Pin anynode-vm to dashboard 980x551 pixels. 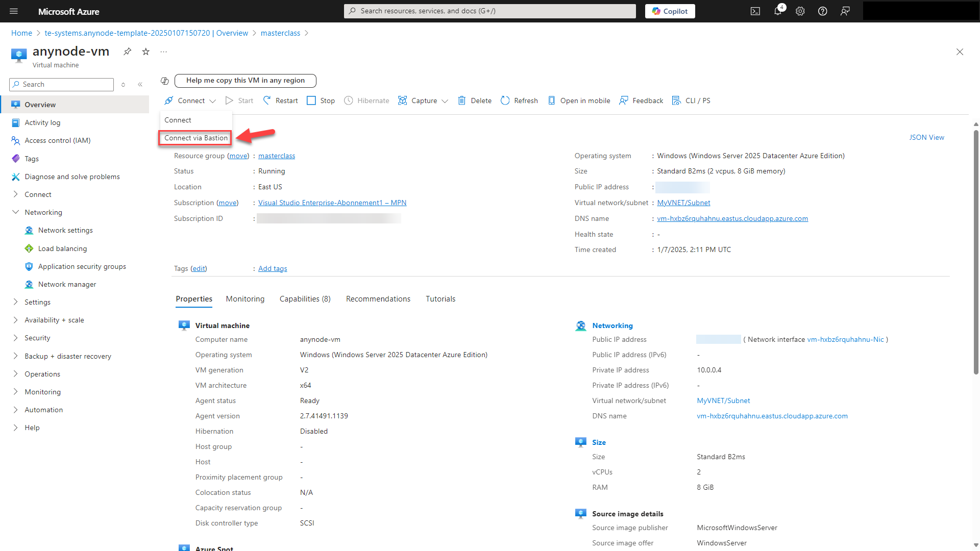click(127, 52)
